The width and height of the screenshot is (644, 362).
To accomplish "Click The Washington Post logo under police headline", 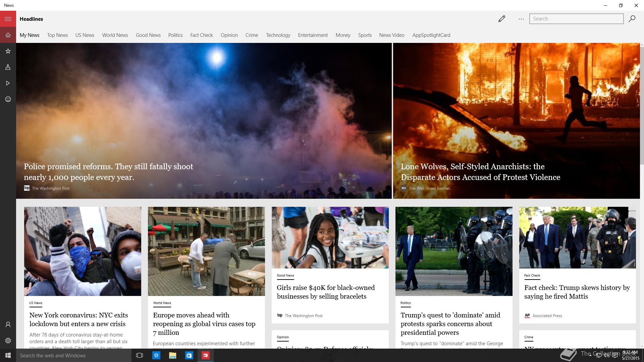I will (x=27, y=188).
